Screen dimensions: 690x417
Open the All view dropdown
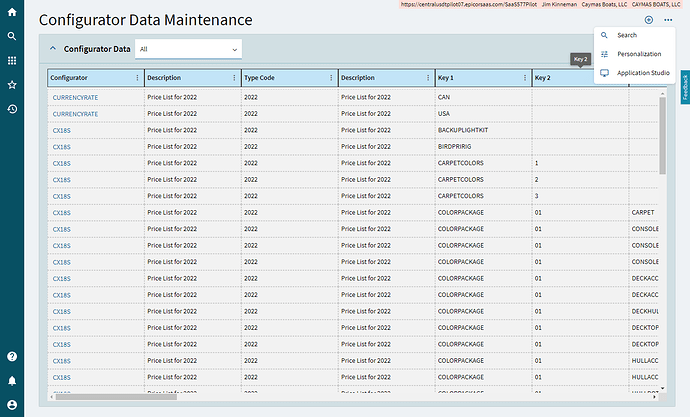point(188,49)
